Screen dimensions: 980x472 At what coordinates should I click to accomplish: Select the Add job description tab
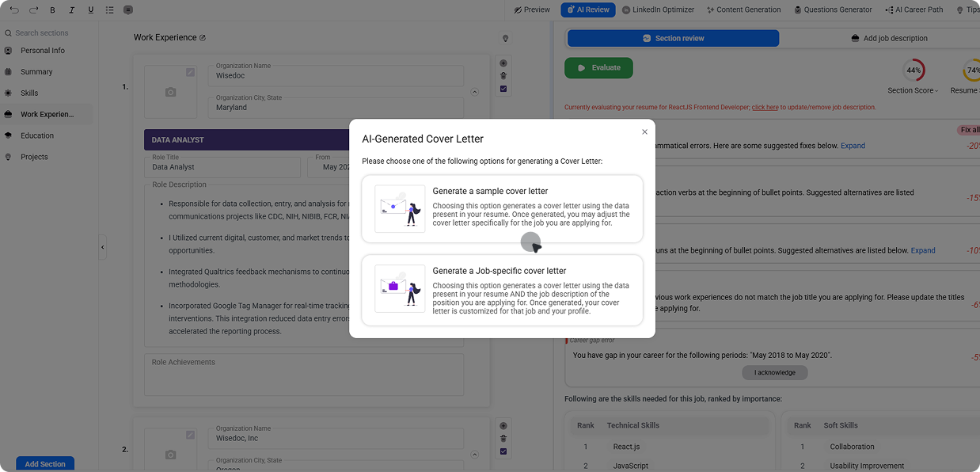point(889,38)
